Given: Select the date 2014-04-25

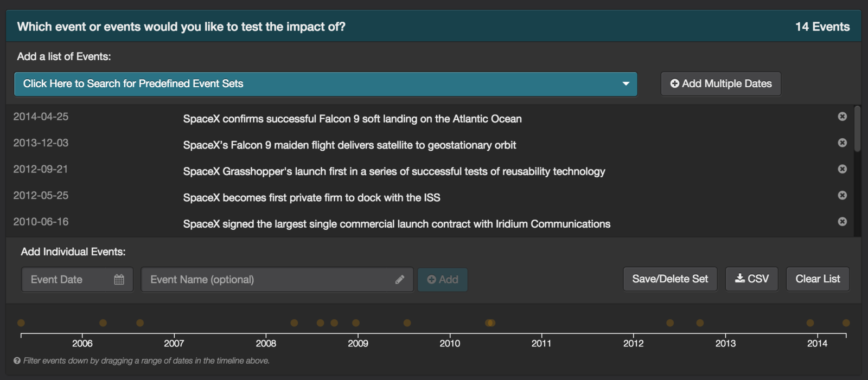Looking at the screenshot, I should (41, 117).
